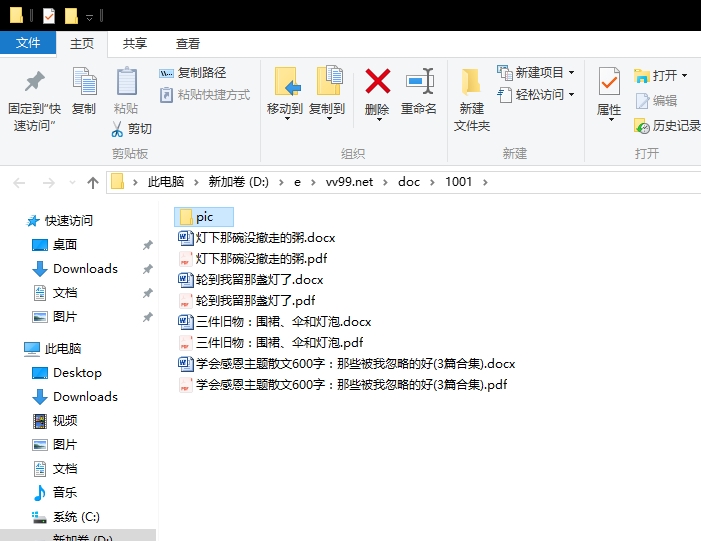The image size is (701, 541).
Task: Click 新加卷 (D:) in the address bar
Action: click(x=238, y=182)
